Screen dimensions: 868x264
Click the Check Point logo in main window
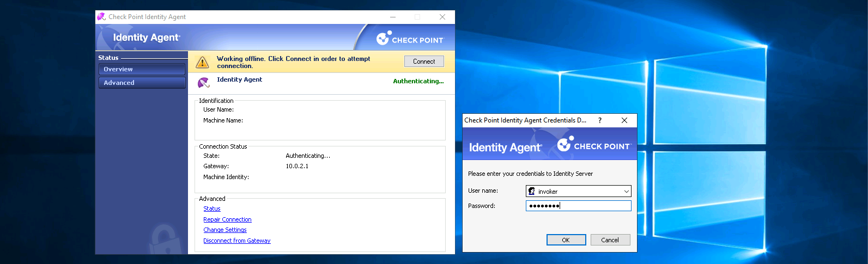tap(410, 38)
